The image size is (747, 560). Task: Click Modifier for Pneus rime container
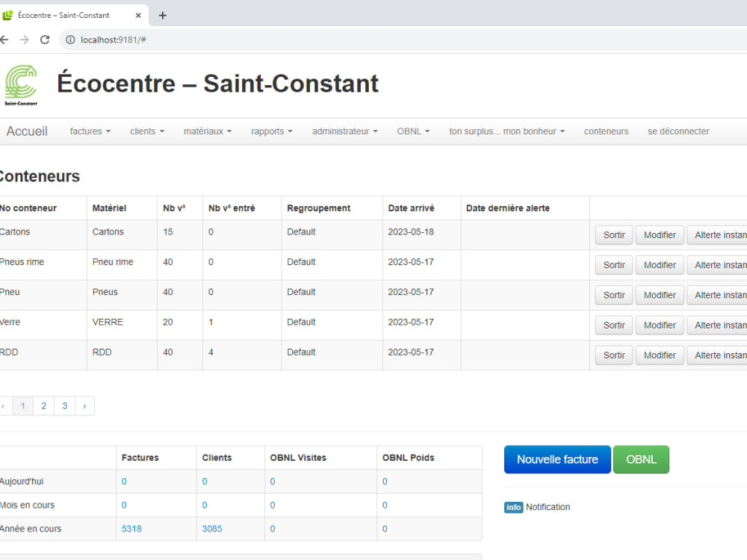660,265
